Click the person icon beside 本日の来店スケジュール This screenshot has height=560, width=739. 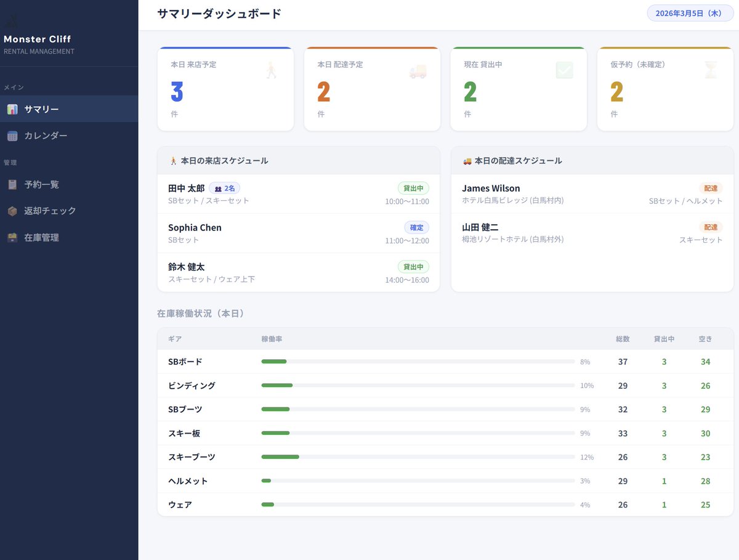coord(173,161)
